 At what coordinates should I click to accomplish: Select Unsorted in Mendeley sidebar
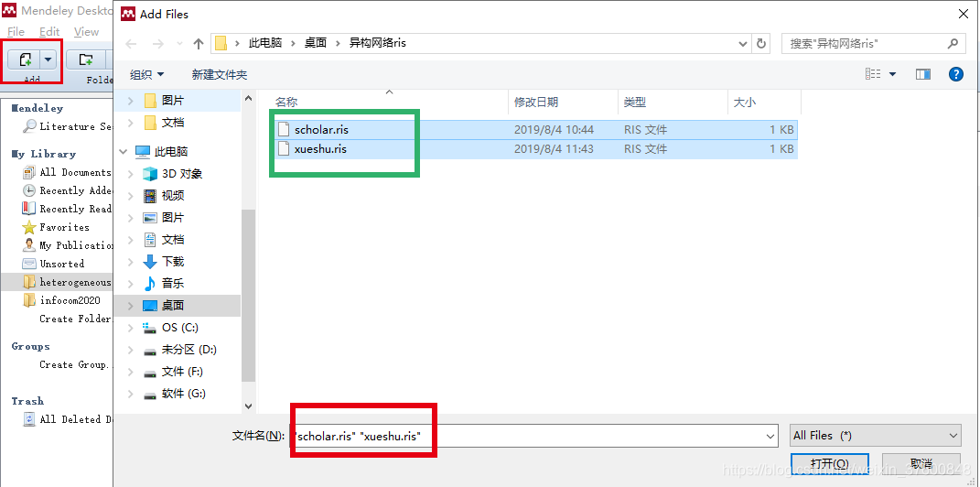coord(53,264)
